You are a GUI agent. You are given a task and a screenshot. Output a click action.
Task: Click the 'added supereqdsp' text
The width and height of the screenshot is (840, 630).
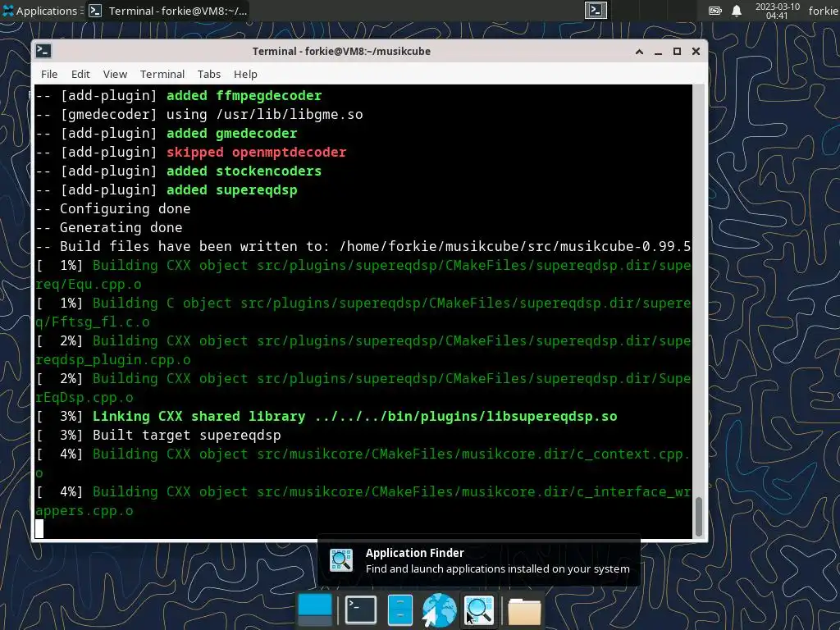click(232, 189)
